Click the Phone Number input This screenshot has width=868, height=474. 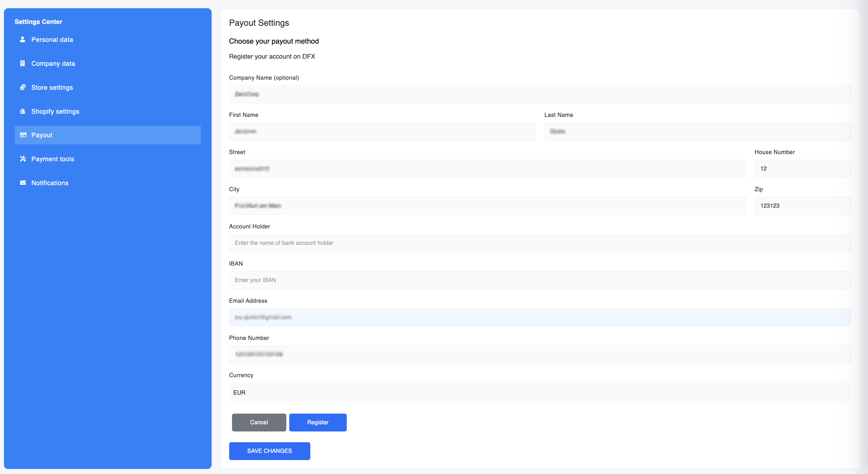(x=539, y=355)
